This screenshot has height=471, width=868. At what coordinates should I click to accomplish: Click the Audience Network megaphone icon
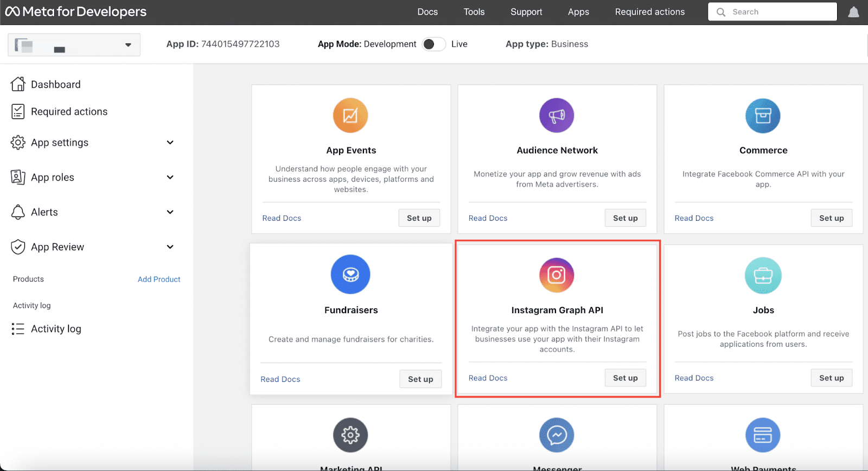557,115
